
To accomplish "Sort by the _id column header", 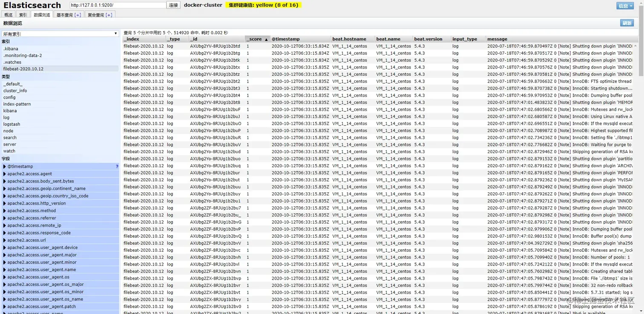I will tap(216, 39).
